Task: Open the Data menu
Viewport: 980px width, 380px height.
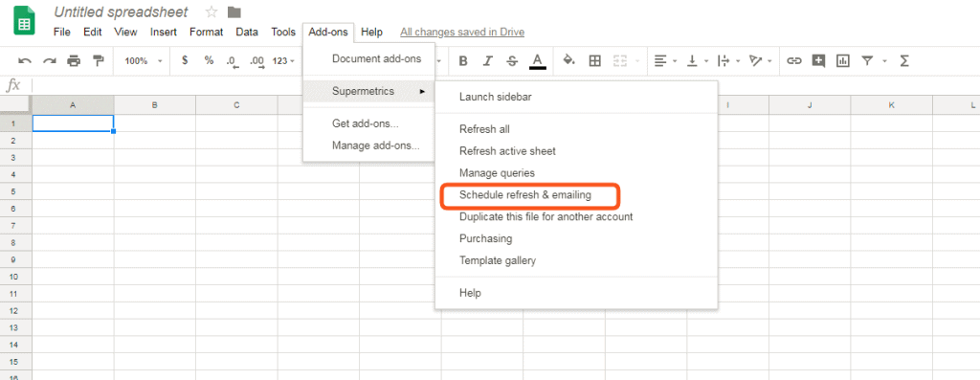Action: [x=247, y=32]
